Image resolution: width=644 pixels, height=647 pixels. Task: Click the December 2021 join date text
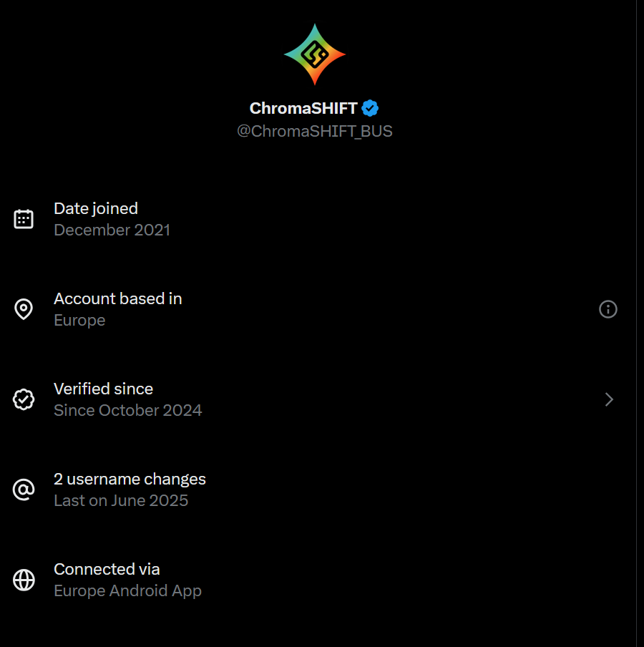pyautogui.click(x=112, y=230)
